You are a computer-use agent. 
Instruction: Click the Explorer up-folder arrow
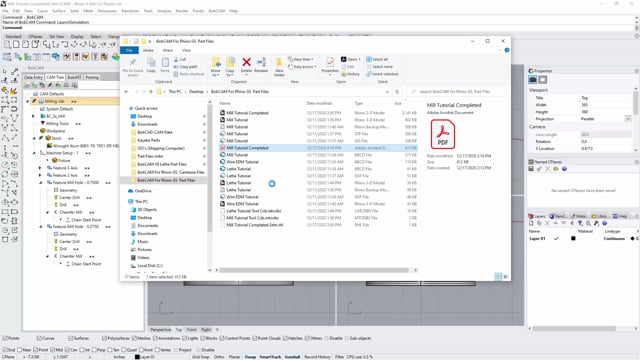[151, 92]
